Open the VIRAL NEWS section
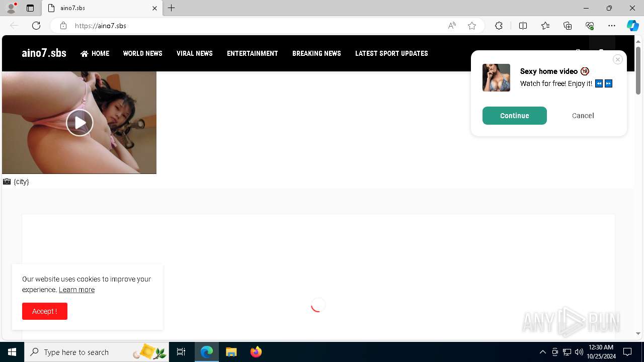The height and width of the screenshot is (362, 644). point(195,53)
